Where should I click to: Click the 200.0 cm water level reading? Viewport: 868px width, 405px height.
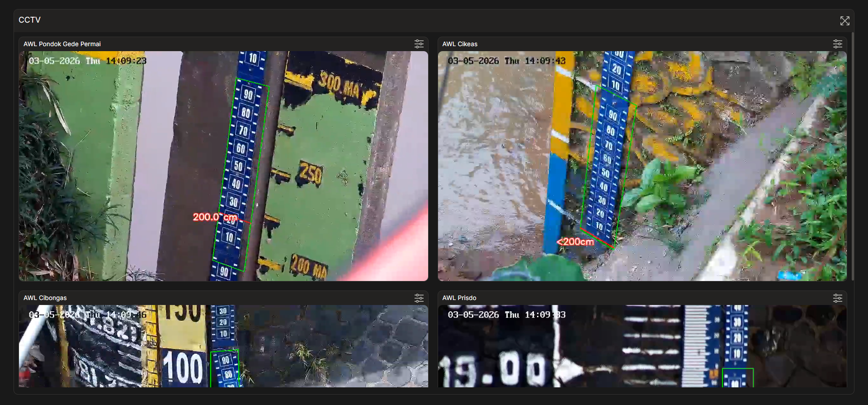tap(215, 217)
